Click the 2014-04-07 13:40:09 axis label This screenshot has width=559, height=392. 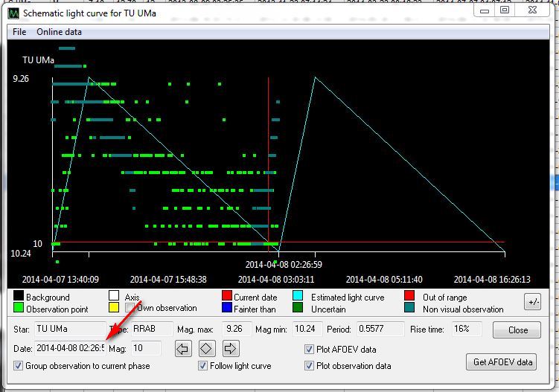60,280
